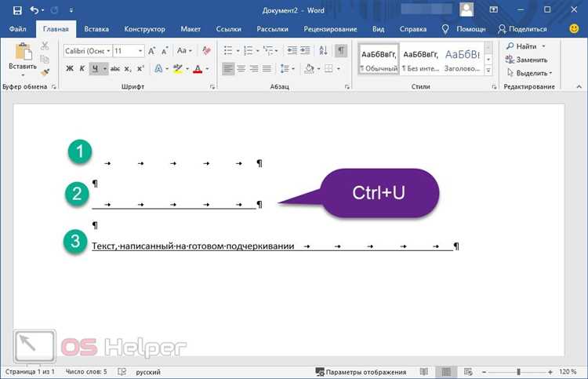Click the Заменить button
Screen dimensions: 588x379
526,60
